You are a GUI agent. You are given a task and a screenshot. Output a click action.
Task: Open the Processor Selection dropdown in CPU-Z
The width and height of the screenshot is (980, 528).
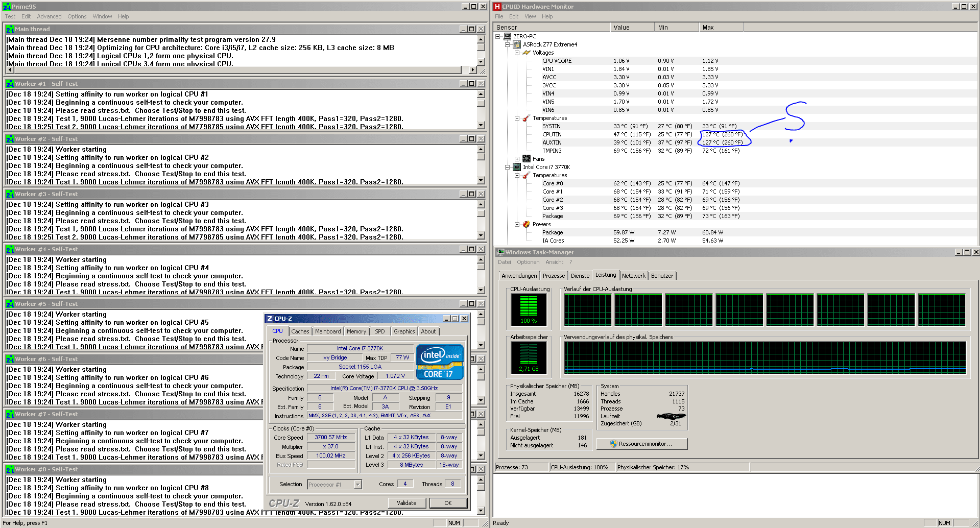(x=357, y=485)
